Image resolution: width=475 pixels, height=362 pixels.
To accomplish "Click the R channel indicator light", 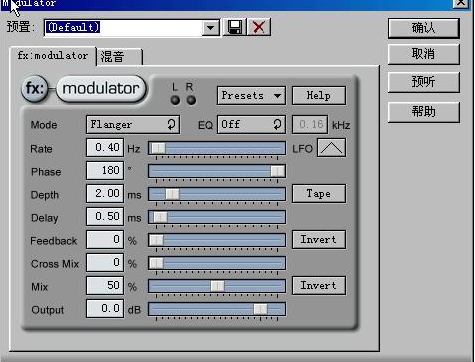I will click(x=191, y=100).
